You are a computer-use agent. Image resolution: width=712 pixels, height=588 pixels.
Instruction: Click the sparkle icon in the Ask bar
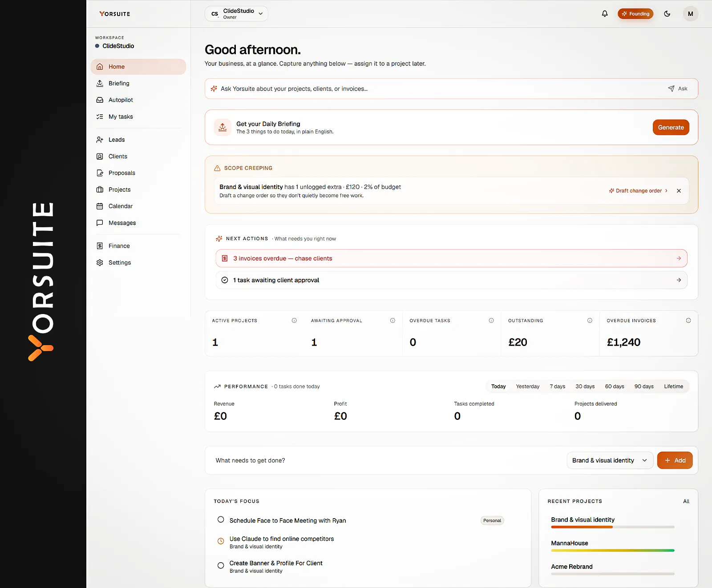pyautogui.click(x=214, y=89)
